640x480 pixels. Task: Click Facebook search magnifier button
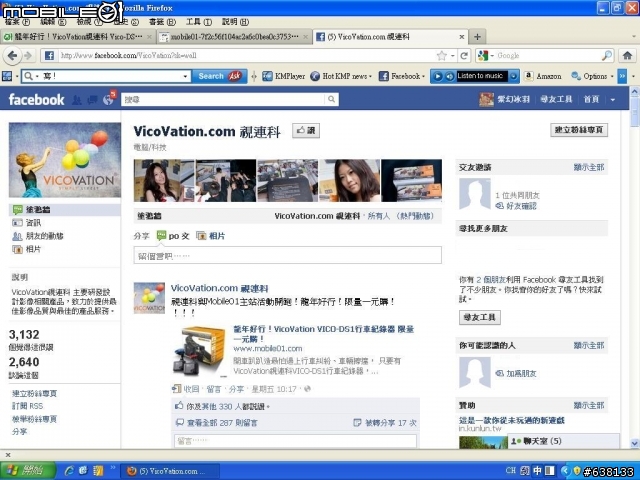(x=331, y=99)
